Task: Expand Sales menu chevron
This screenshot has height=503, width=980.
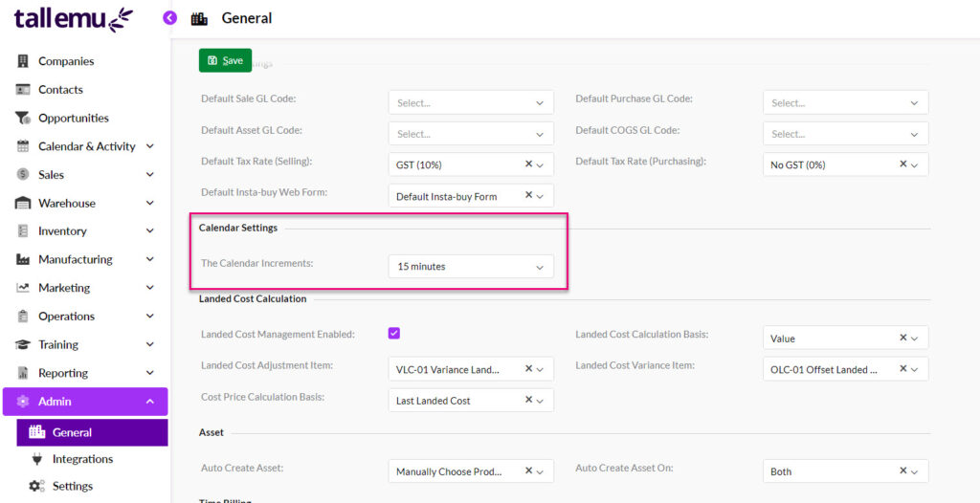Action: click(x=150, y=174)
